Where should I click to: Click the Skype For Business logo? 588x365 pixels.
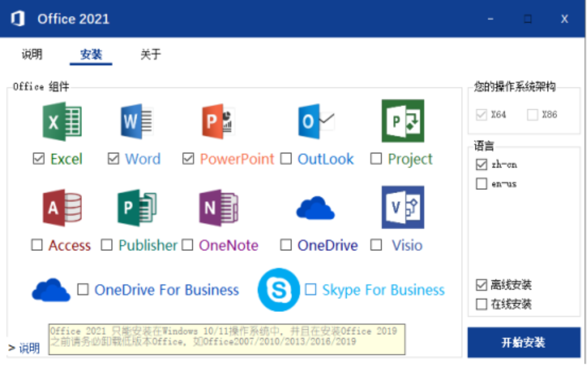click(x=278, y=290)
